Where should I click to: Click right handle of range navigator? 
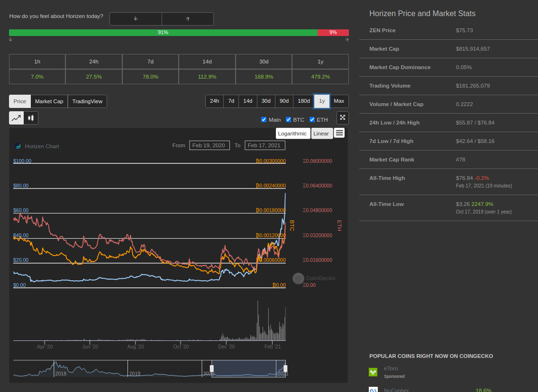pos(285,369)
